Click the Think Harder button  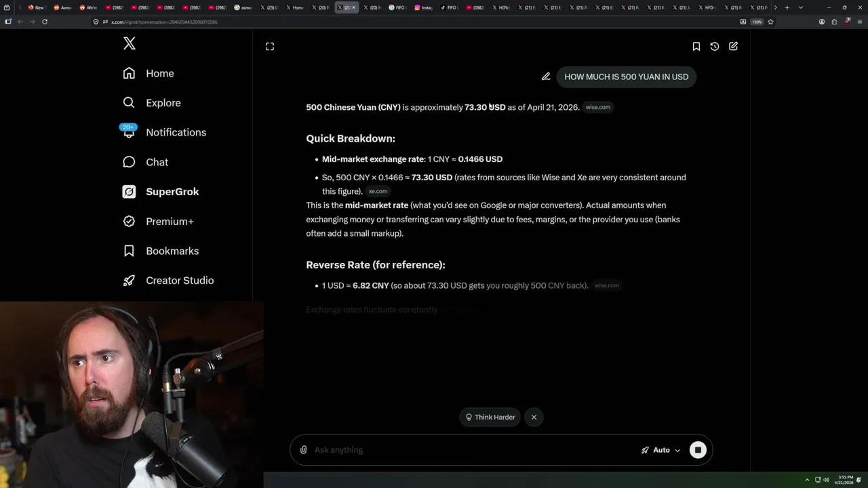[490, 418]
